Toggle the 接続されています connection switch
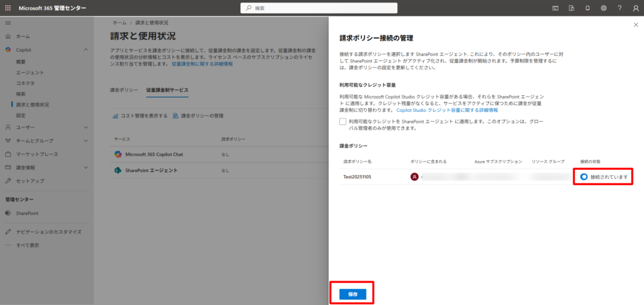The width and height of the screenshot is (644, 305). click(x=584, y=177)
